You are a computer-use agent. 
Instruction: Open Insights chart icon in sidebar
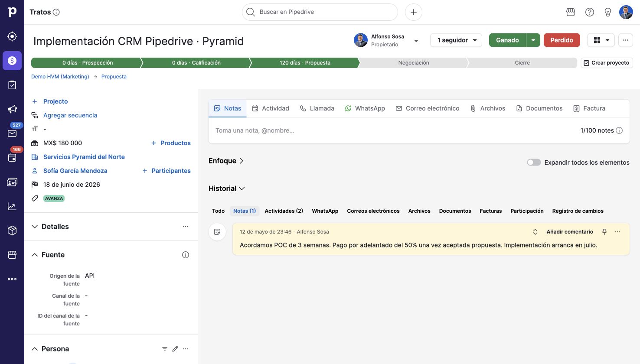tap(12, 206)
